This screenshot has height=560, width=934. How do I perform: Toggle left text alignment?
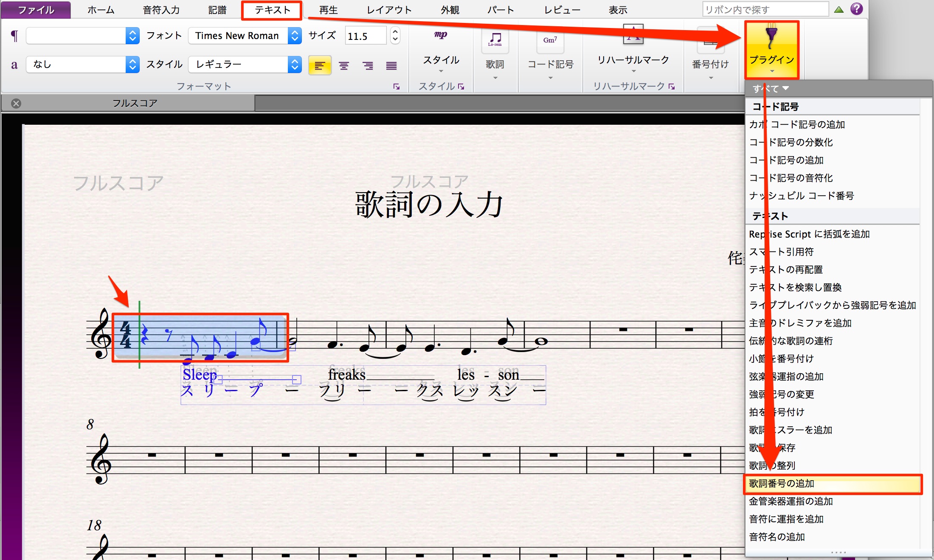click(x=320, y=65)
